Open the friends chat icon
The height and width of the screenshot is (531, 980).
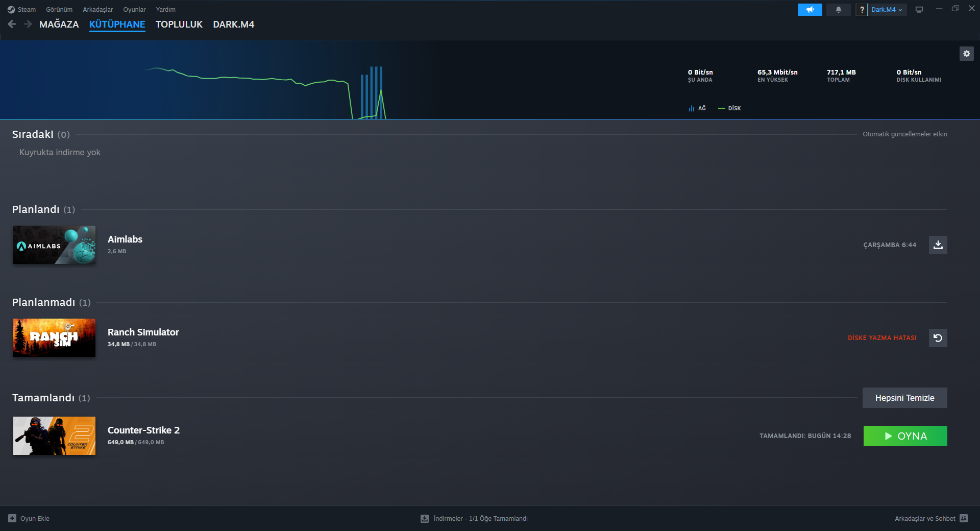tap(964, 518)
